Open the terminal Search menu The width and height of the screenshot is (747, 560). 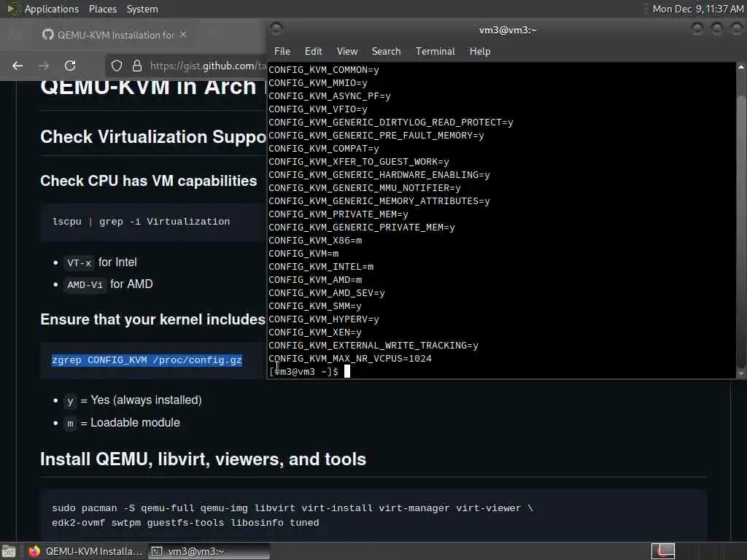tap(386, 51)
